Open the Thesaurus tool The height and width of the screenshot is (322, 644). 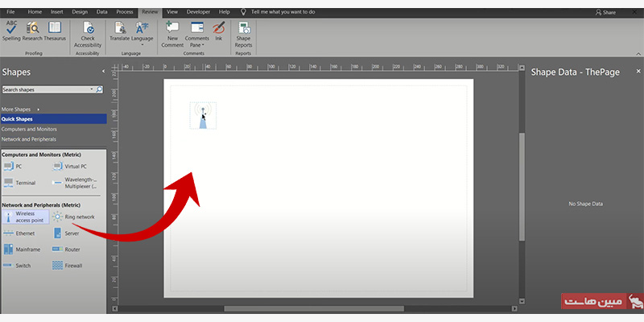point(55,31)
